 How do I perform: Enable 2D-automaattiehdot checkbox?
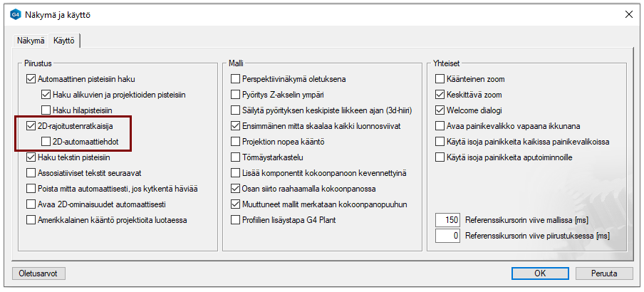pyautogui.click(x=46, y=142)
